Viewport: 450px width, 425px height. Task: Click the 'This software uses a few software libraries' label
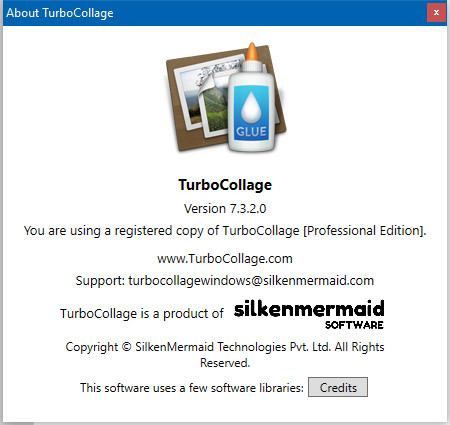click(192, 388)
